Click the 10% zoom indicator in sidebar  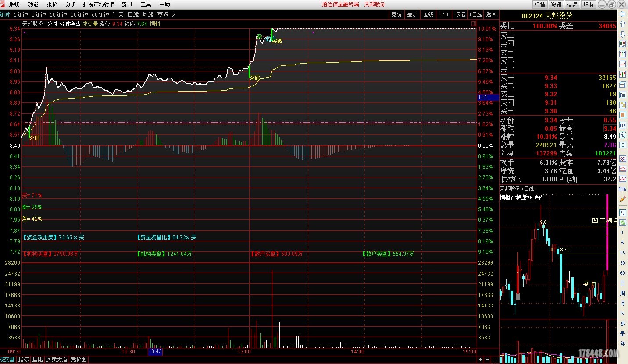coord(622,189)
